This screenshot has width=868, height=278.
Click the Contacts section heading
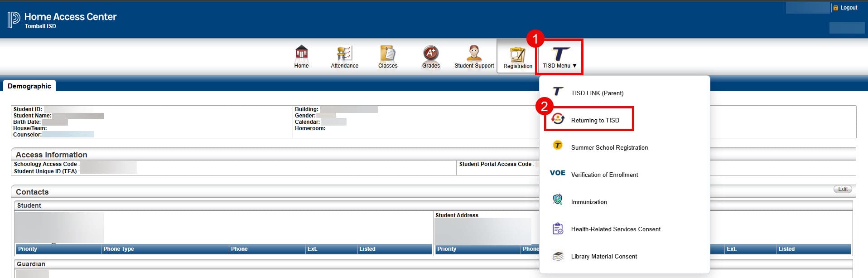pyautogui.click(x=32, y=192)
